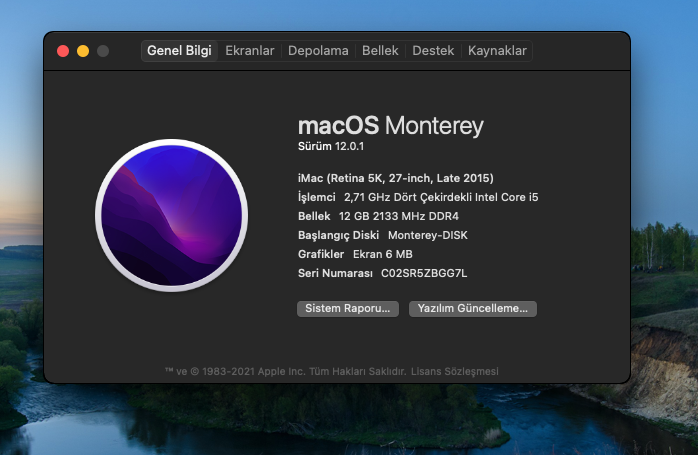Image resolution: width=698 pixels, height=455 pixels.
Task: Go to the Bellek tab
Action: click(380, 51)
